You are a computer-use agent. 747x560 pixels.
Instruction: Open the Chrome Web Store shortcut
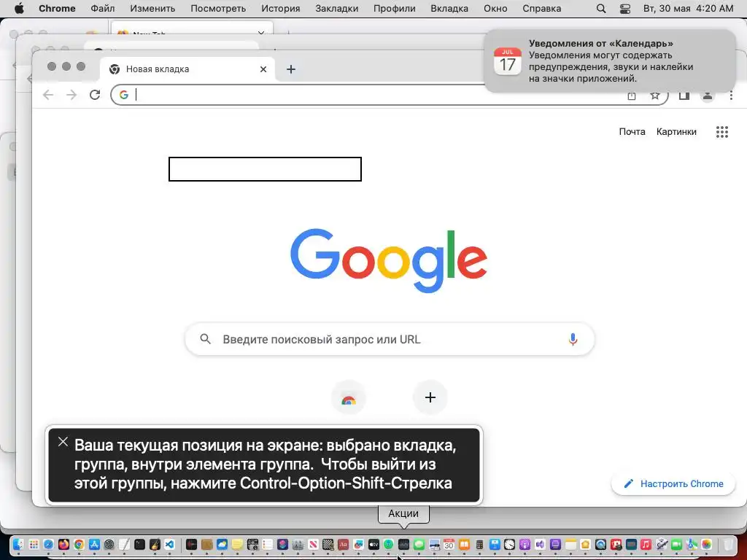pyautogui.click(x=349, y=398)
